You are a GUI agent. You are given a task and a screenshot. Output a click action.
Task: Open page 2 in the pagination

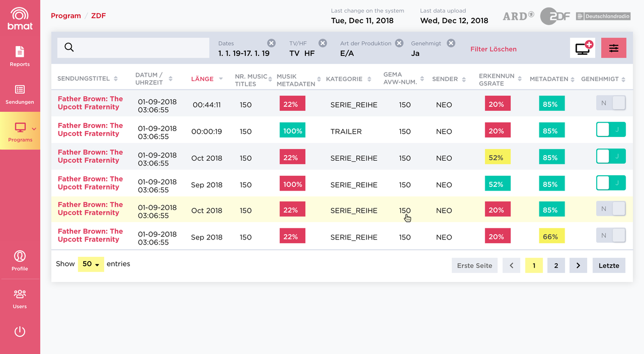[x=556, y=265]
